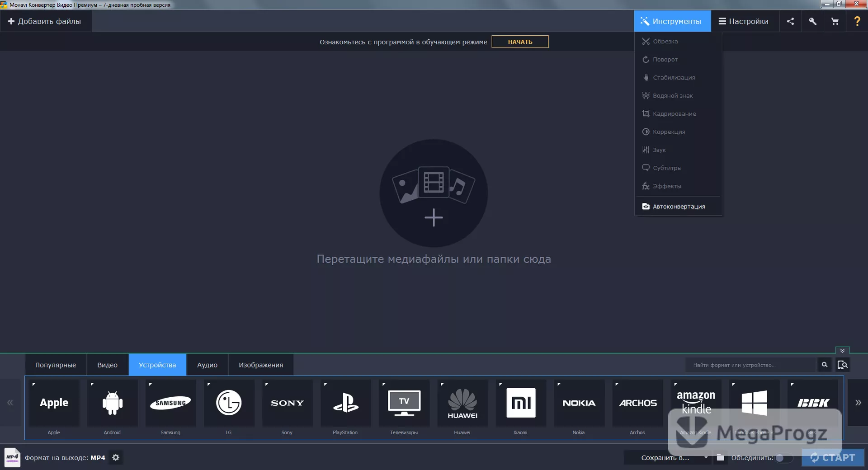
Task: Click the central add media drop circle
Action: click(434, 193)
